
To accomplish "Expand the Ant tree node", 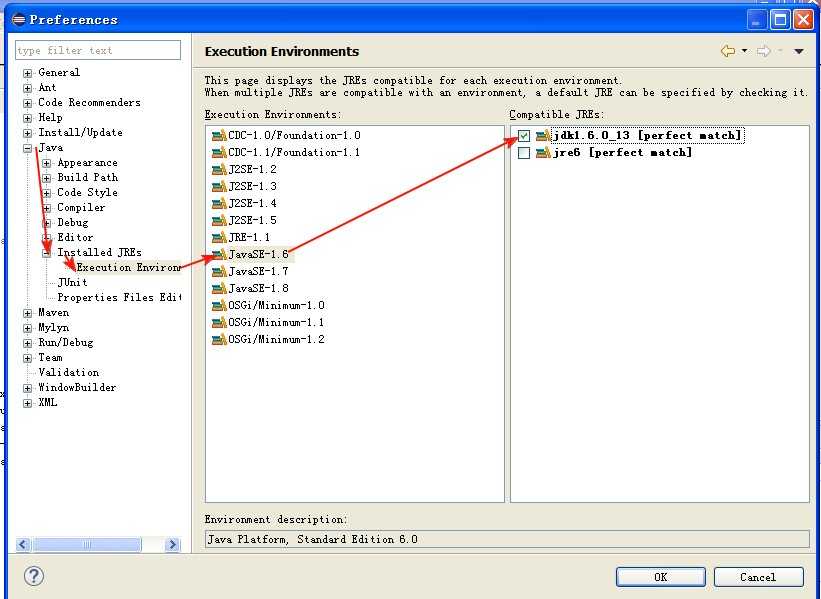I will tap(28, 88).
